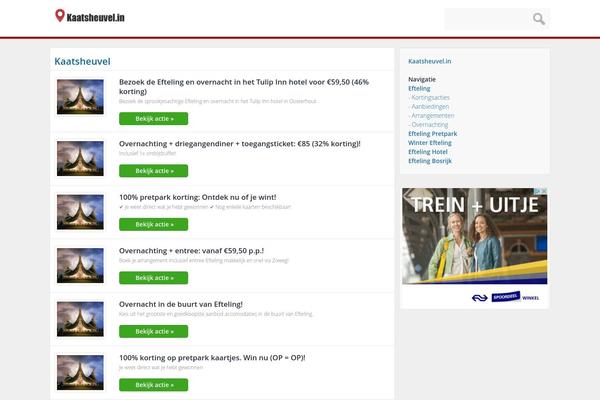Viewport: 600px width, 400px height.
Task: Open Overnachting sub-link in navigation
Action: [428, 125]
